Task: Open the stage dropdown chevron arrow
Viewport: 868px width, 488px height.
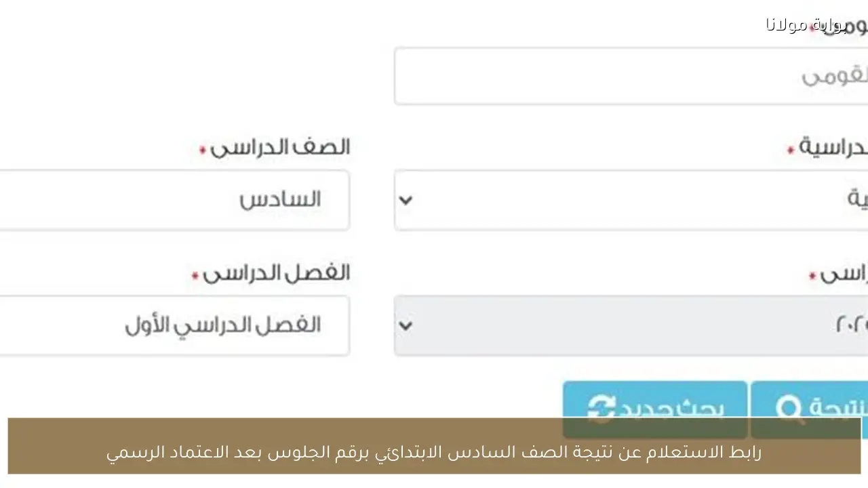Action: [x=405, y=200]
